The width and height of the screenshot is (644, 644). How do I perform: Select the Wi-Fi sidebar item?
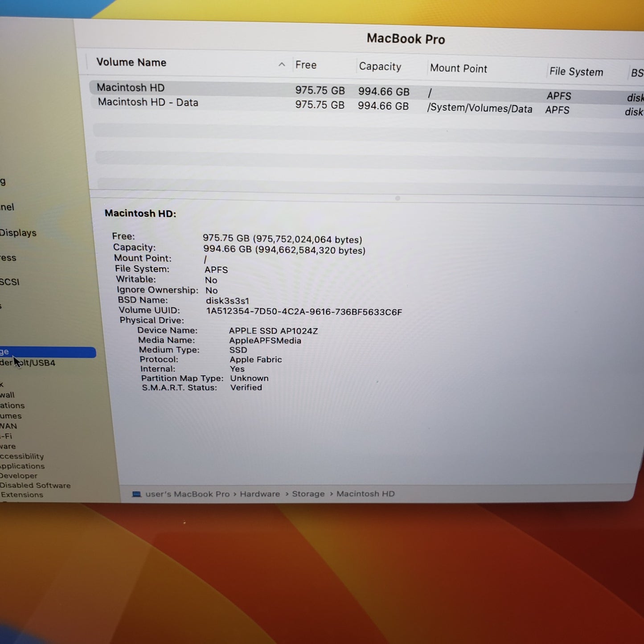(6, 436)
